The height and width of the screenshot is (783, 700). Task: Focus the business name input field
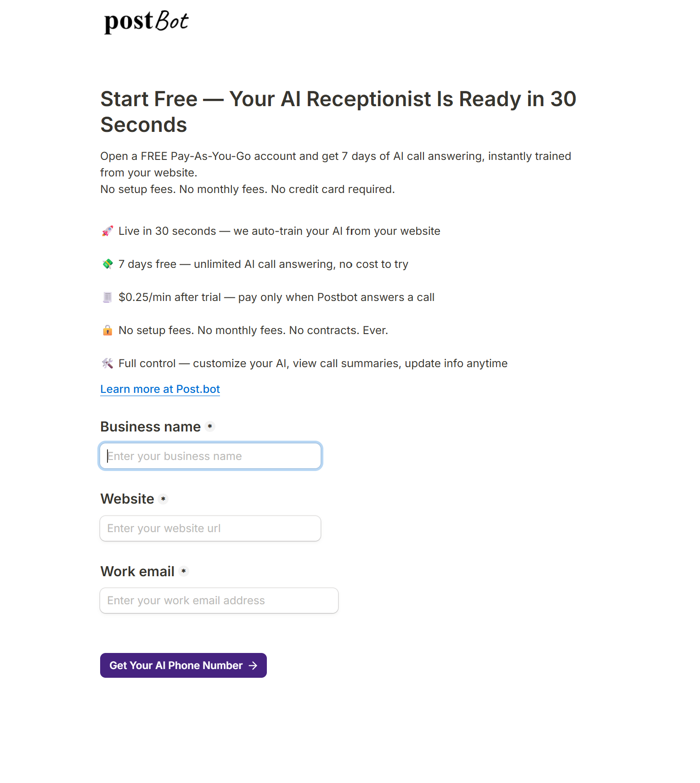coord(210,456)
